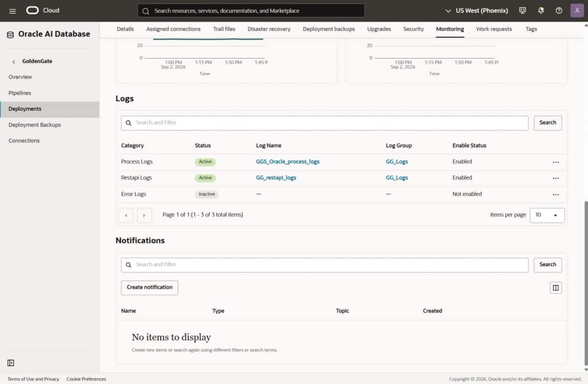588x384 pixels.
Task: Open the help question mark icon
Action: pos(559,10)
